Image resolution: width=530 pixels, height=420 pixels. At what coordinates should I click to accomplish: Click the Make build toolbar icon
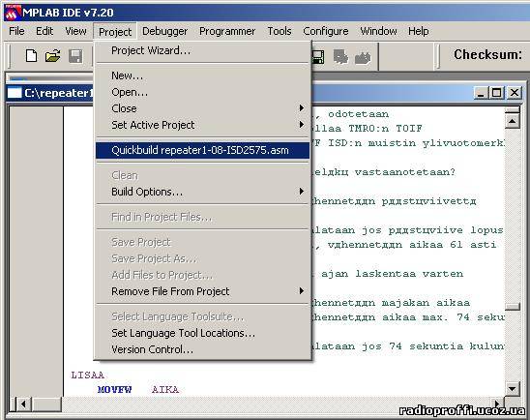click(341, 56)
